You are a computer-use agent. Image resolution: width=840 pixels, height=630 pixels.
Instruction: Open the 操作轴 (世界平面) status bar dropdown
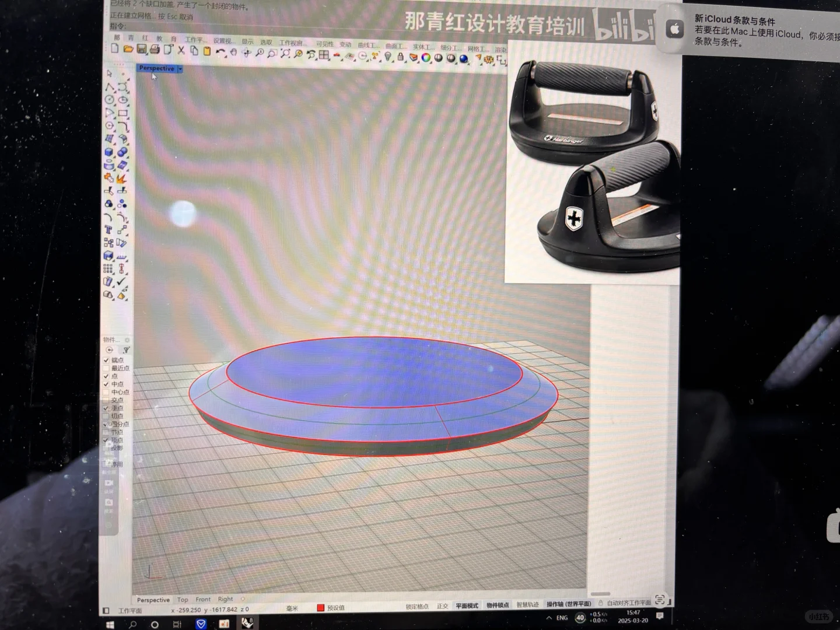[569, 605]
